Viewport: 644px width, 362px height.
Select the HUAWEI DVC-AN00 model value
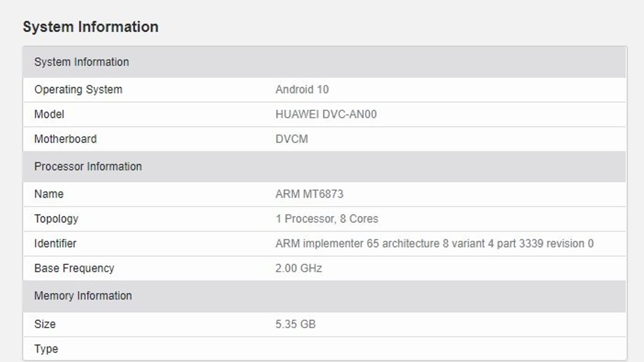coord(326,114)
